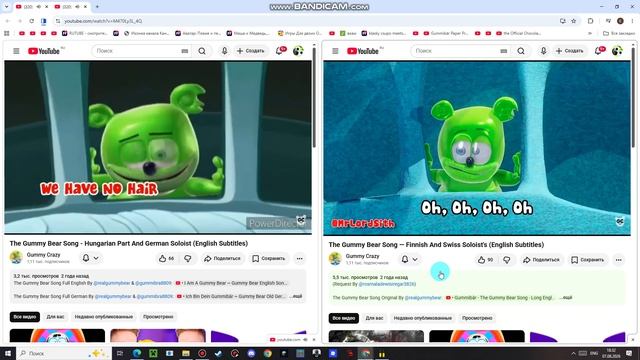The image size is (640, 360).
Task: Click 'Создать' button in left pane
Action: click(251, 51)
